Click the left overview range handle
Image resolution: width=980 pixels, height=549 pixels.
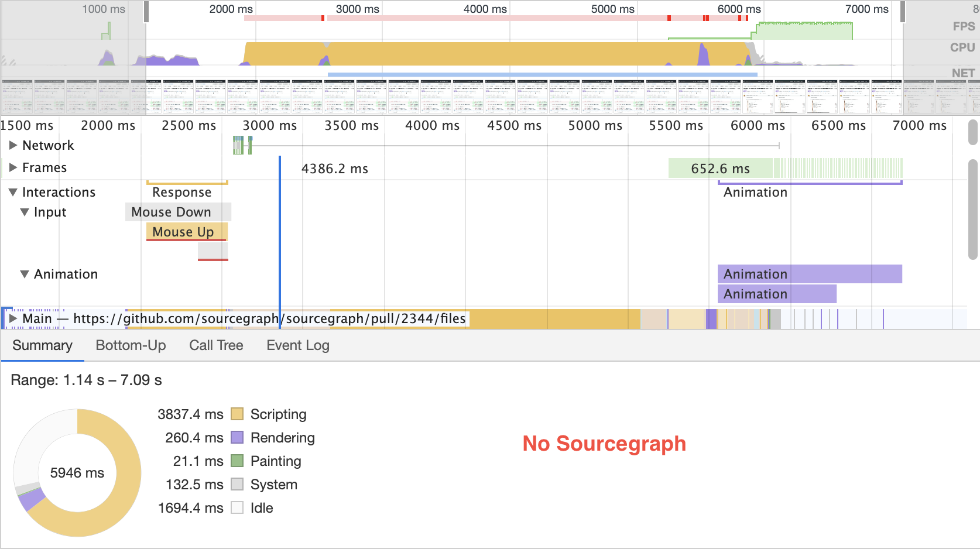click(x=146, y=12)
